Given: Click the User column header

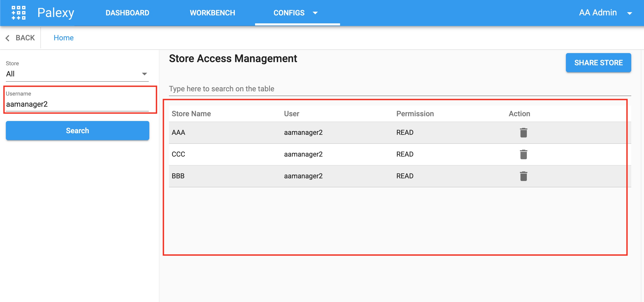Looking at the screenshot, I should pyautogui.click(x=291, y=114).
